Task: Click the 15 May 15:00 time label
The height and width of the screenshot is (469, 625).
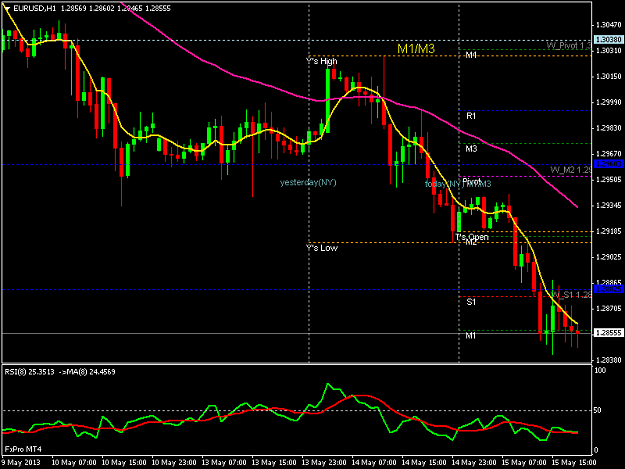Action: click(574, 463)
